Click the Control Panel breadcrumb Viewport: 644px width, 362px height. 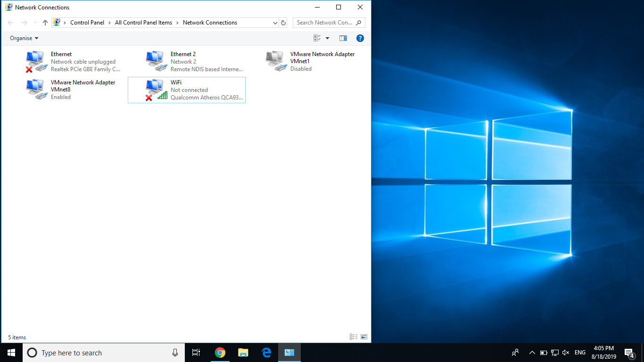(87, 23)
